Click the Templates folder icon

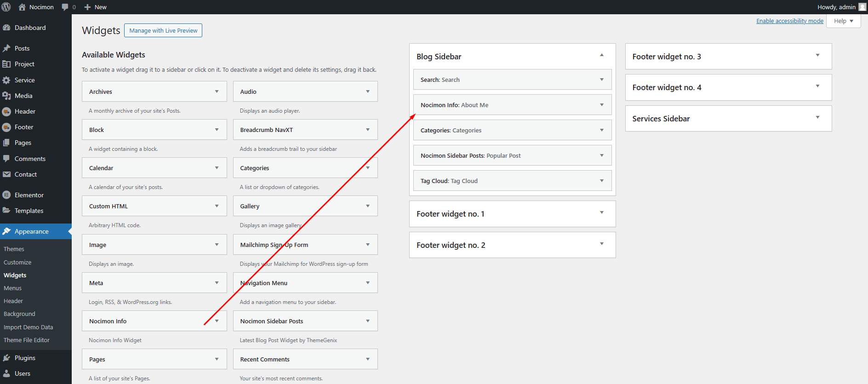point(6,211)
